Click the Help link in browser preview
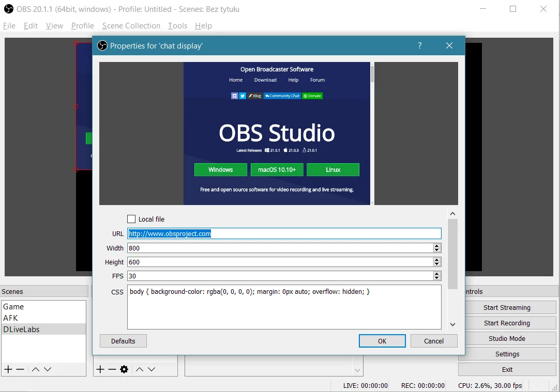The image size is (560, 392). pos(293,80)
